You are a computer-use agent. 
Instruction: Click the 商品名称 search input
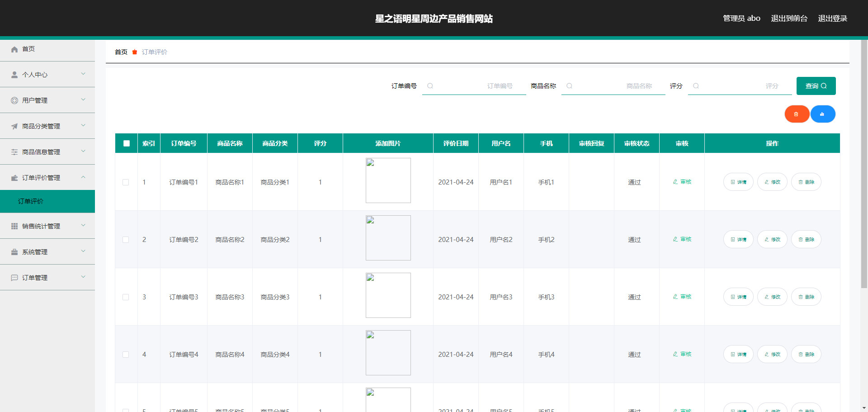point(613,86)
